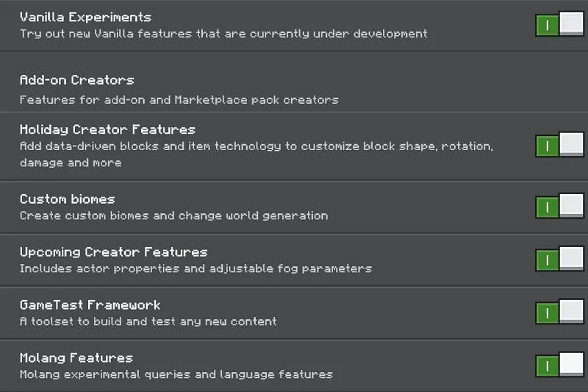The image size is (588, 392).
Task: Toggle the Molang Features switch
Action: pos(559,366)
